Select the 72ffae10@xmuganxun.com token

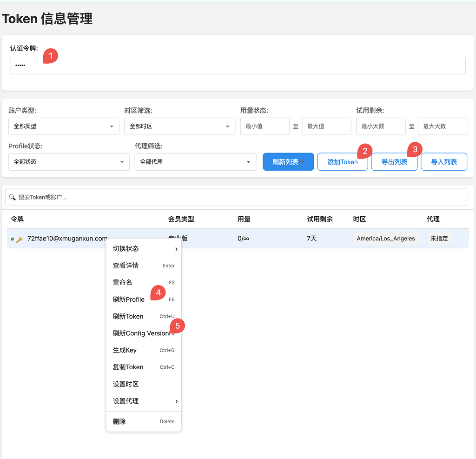[x=67, y=239]
